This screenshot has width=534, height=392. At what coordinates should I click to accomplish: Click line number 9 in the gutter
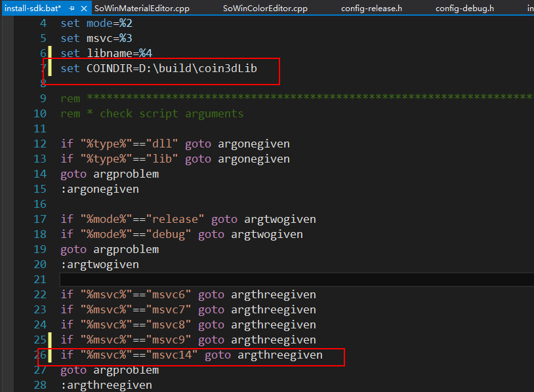[x=42, y=98]
